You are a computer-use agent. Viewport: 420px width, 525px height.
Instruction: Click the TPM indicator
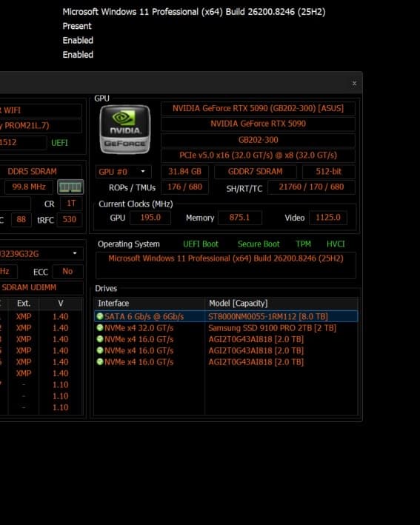[304, 244]
